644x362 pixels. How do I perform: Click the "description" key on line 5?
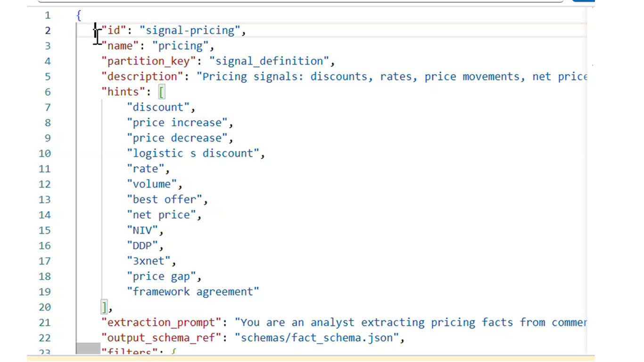point(142,77)
